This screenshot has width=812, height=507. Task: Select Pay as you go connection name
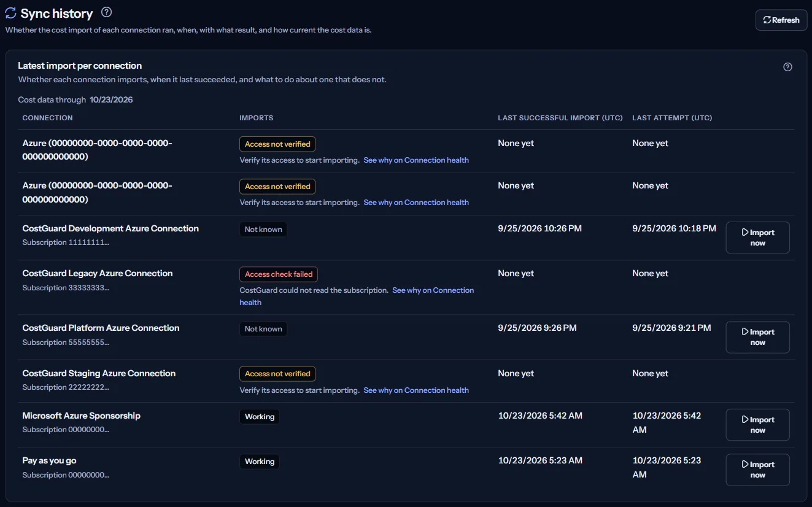pyautogui.click(x=49, y=460)
